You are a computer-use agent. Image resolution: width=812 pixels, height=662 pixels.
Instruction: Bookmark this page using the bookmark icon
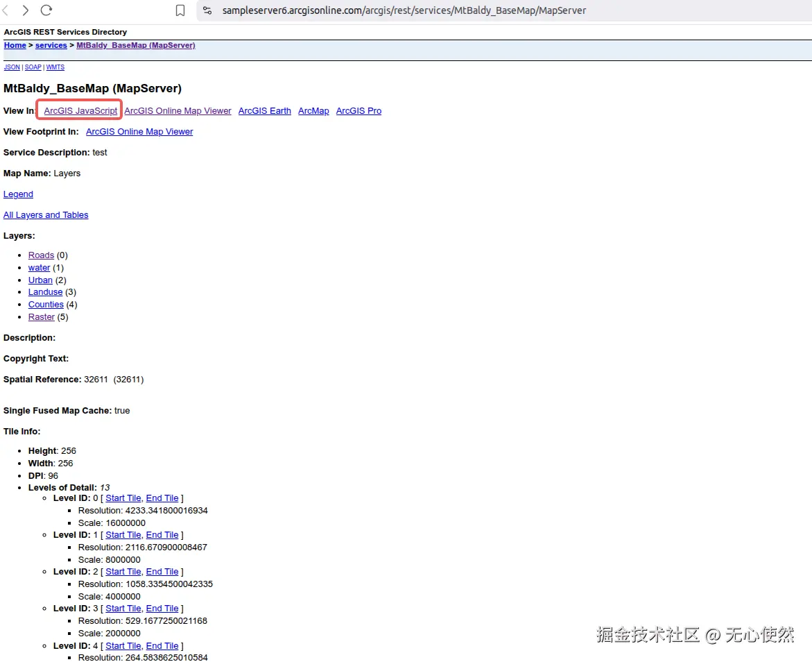pos(180,10)
